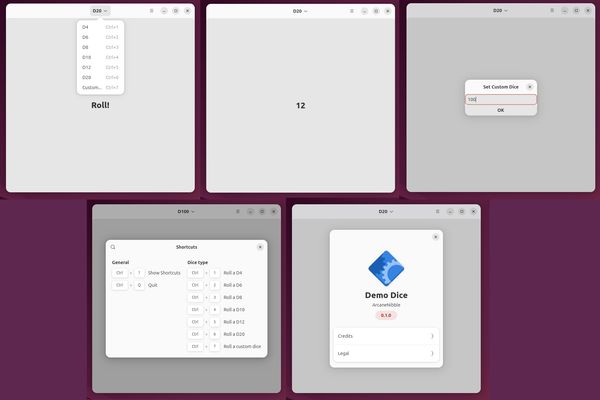600x400 pixels.
Task: Close the Shortcuts dialog
Action: coord(260,247)
